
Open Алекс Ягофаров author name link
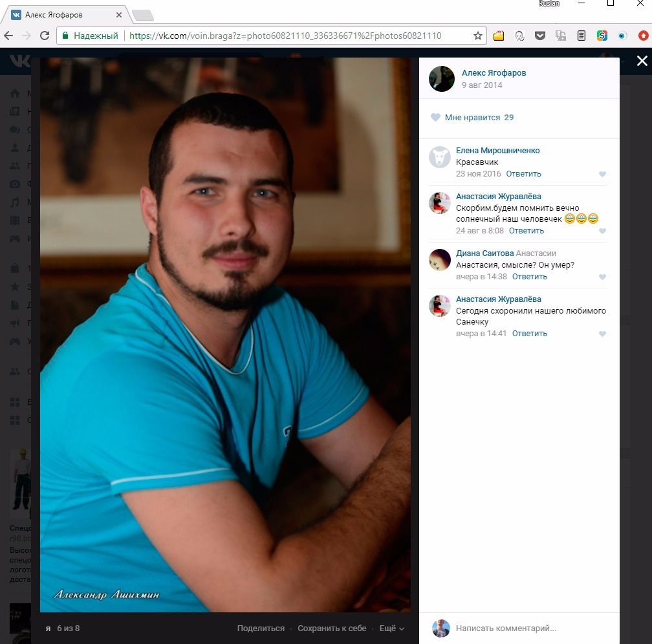pos(494,73)
